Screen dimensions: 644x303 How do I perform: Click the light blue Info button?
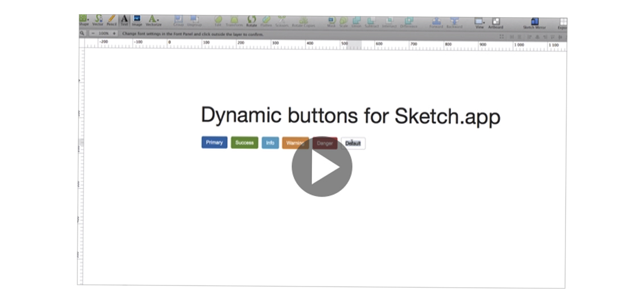[270, 143]
